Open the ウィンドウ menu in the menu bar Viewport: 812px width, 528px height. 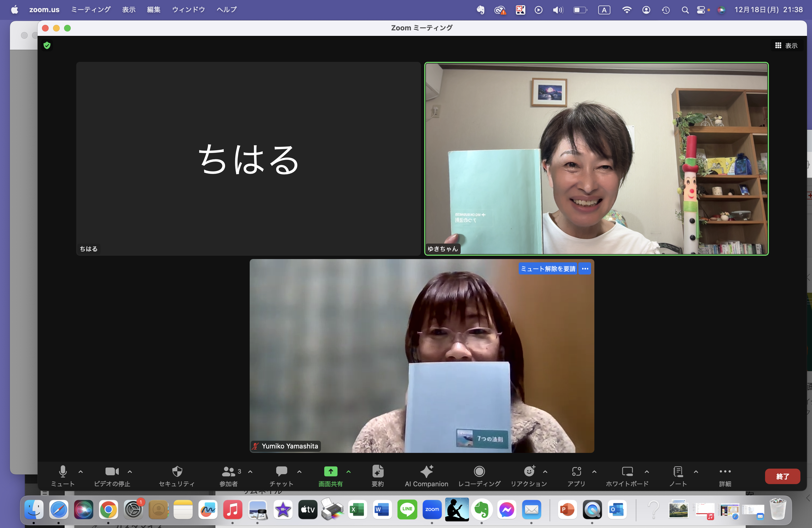click(188, 10)
